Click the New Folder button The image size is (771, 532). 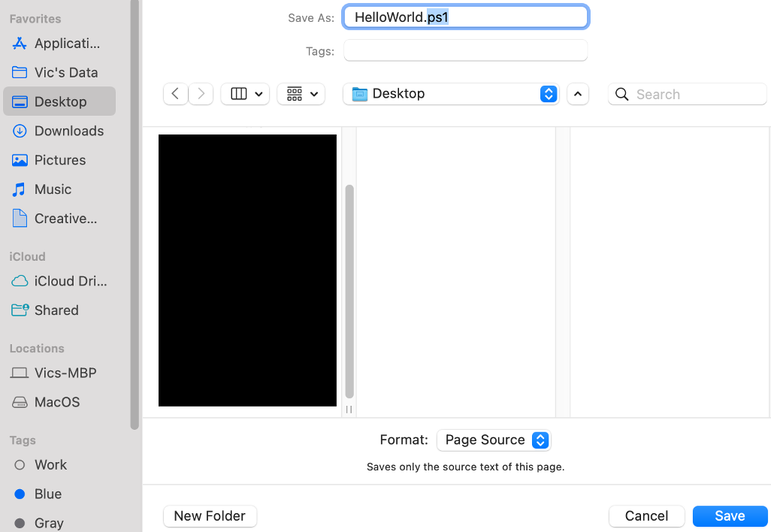point(210,516)
